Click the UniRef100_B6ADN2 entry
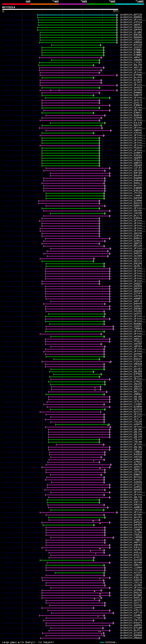 [131, 324]
